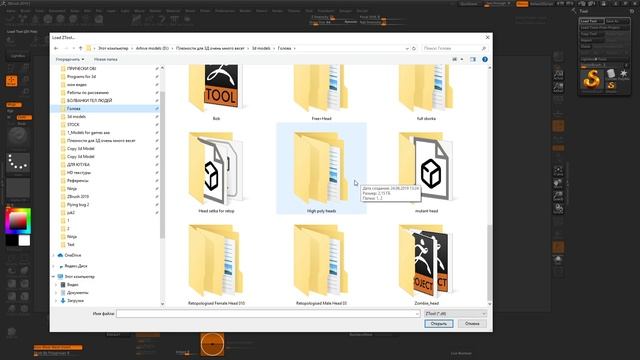Click the change view icon in dialog toolbar
This screenshot has width=640, height=360.
(455, 60)
